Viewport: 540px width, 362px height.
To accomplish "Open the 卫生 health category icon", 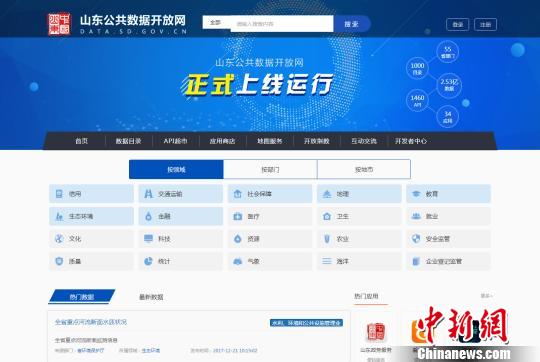I will tap(327, 216).
